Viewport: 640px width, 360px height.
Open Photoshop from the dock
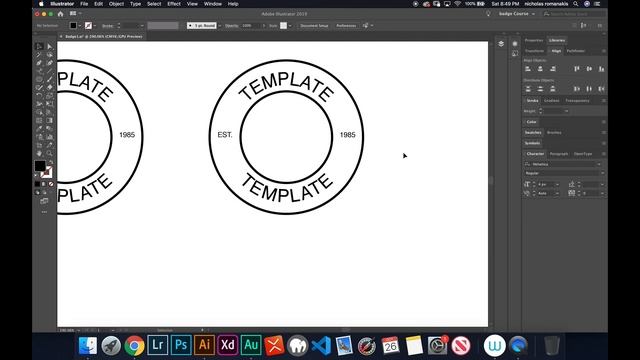(181, 345)
